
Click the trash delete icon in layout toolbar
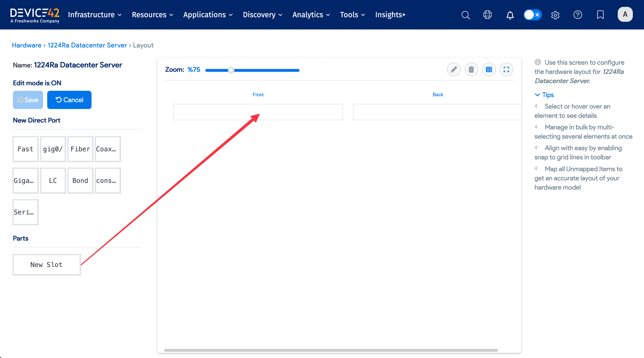click(471, 69)
